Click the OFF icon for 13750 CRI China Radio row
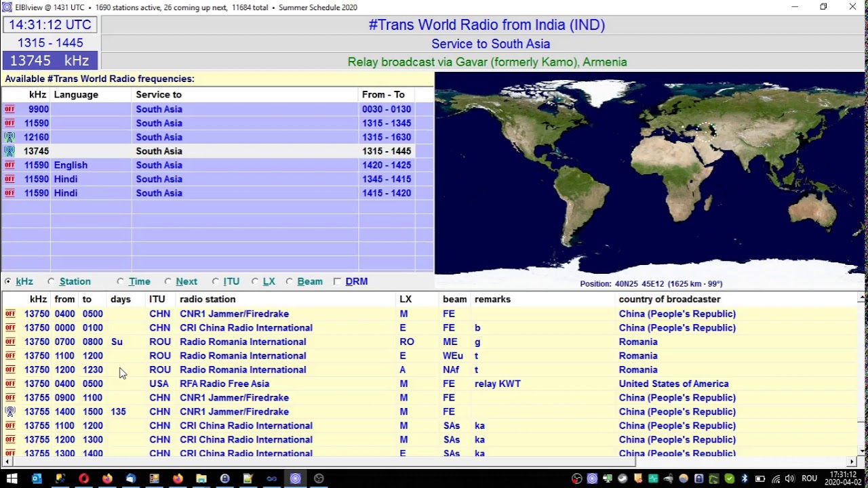The height and width of the screenshot is (488, 868). (9, 328)
